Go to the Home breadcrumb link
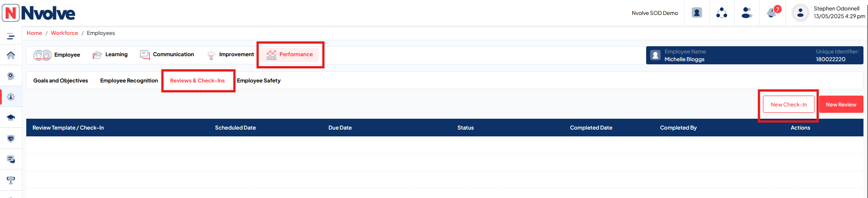The image size is (868, 198). (34, 33)
